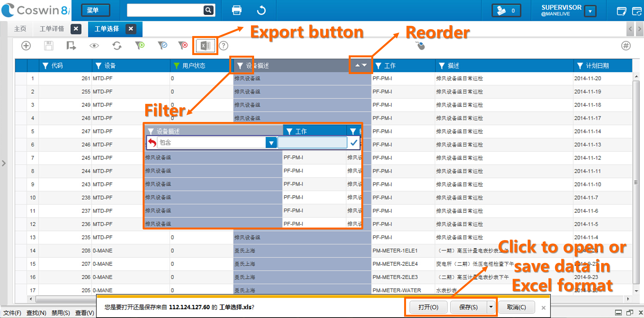Click the print icon in top bar
Screen dimensions: 644x318
pyautogui.click(x=237, y=10)
